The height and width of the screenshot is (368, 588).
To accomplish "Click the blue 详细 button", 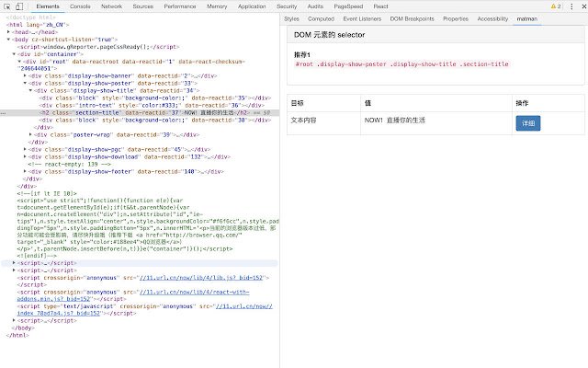I will pos(528,123).
